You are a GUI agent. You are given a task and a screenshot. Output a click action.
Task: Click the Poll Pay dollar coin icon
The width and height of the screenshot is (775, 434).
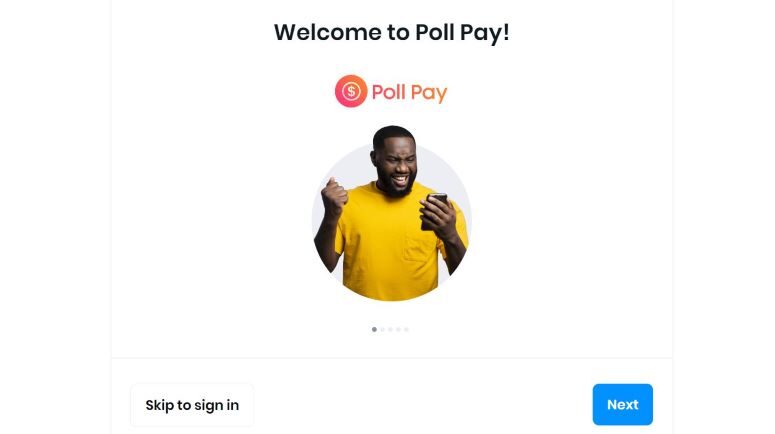tap(351, 91)
